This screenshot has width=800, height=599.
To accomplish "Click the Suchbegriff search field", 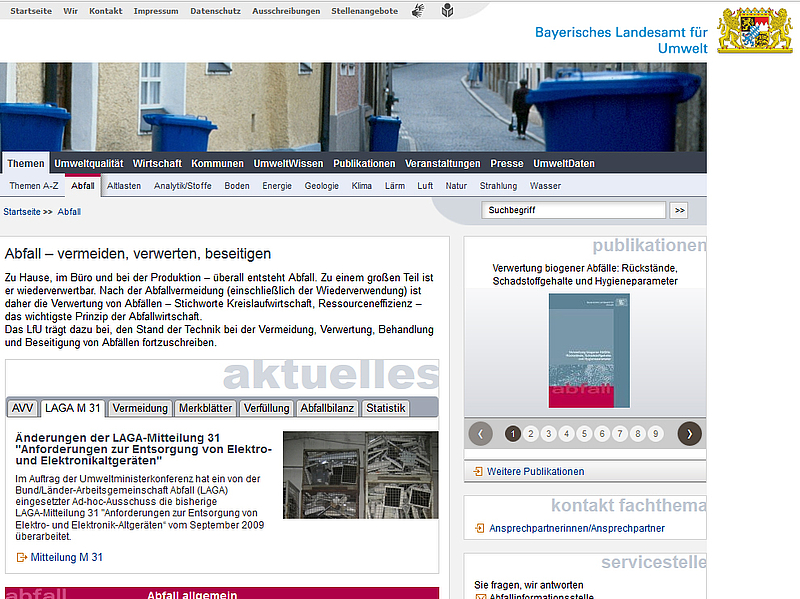I will point(573,210).
